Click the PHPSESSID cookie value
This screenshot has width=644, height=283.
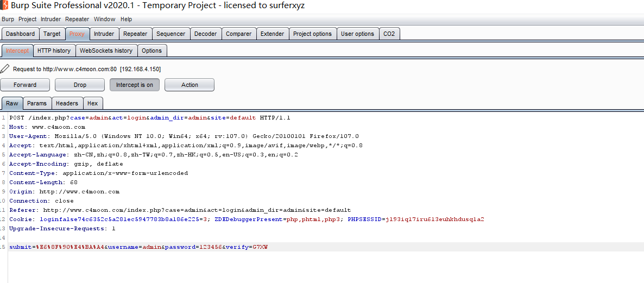pos(434,219)
